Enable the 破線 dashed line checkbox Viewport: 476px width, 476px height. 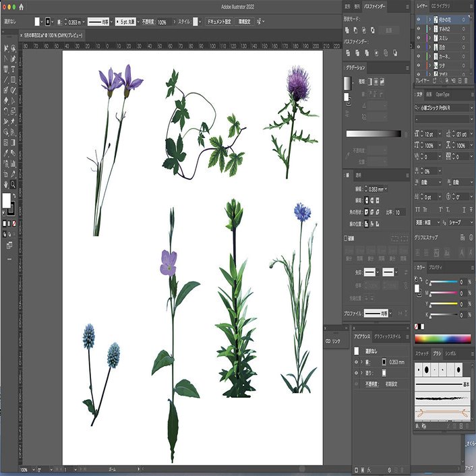[x=345, y=238]
